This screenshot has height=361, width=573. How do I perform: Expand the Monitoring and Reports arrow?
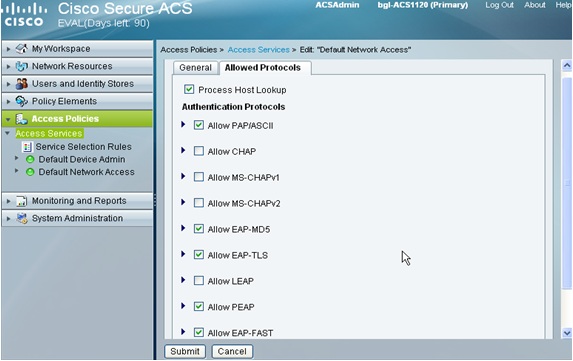point(8,201)
